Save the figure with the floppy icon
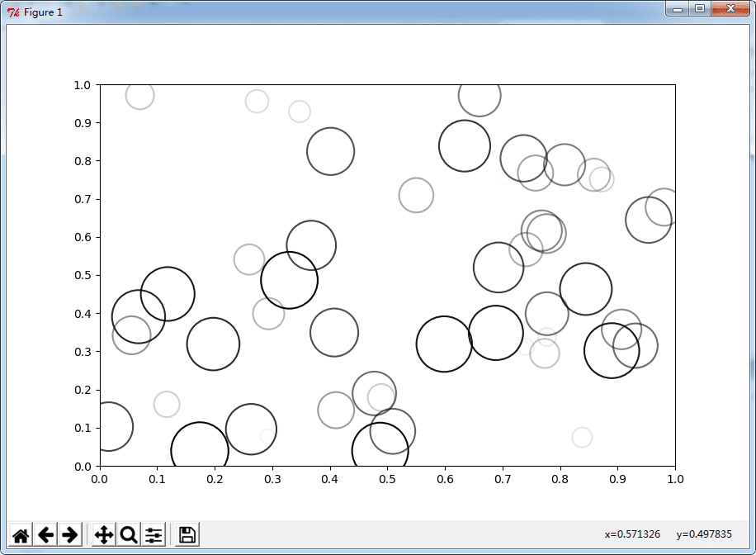756x555 pixels. [187, 534]
